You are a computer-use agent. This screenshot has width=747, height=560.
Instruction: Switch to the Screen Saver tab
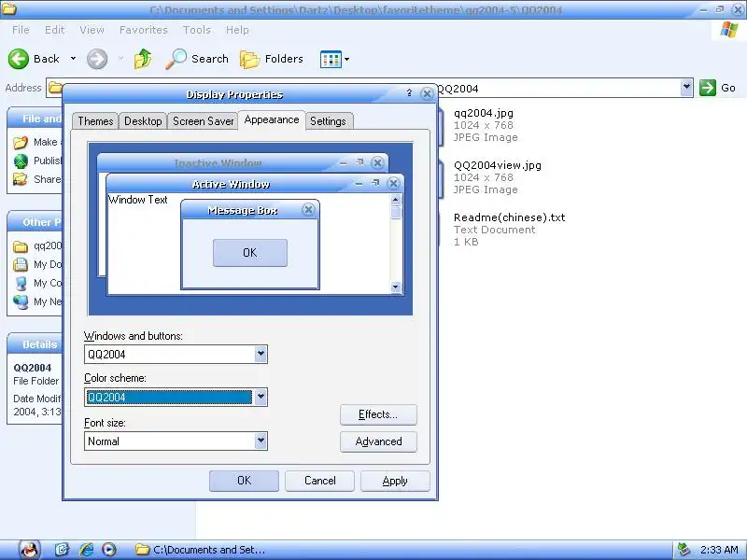[203, 121]
